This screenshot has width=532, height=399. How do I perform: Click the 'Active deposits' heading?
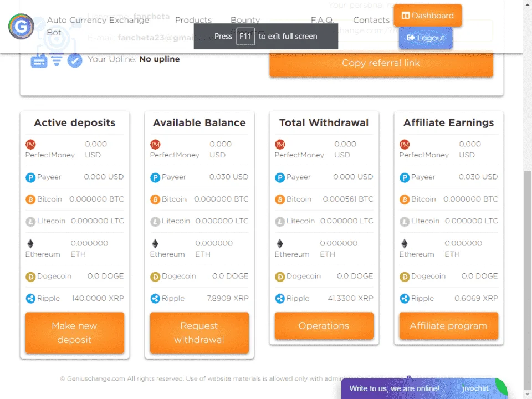point(75,122)
